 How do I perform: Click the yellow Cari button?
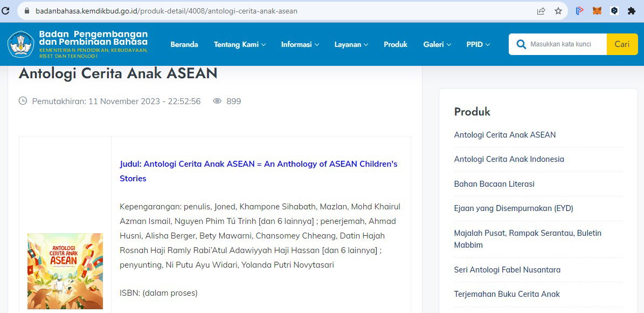pos(622,44)
